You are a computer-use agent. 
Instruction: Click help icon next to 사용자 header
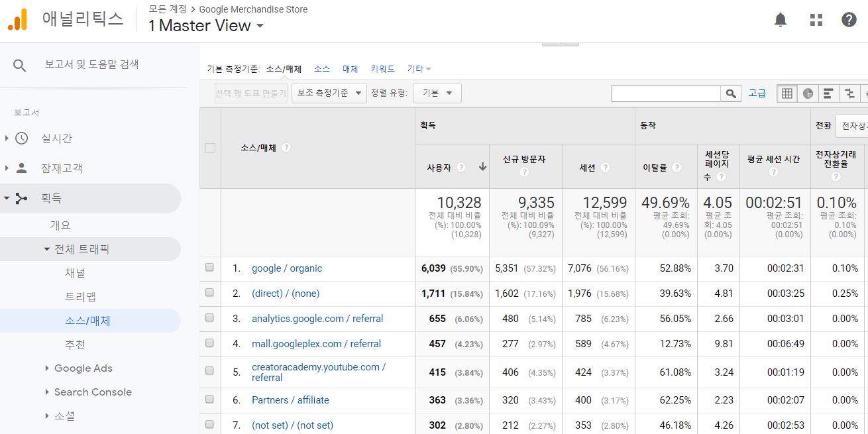(x=461, y=168)
